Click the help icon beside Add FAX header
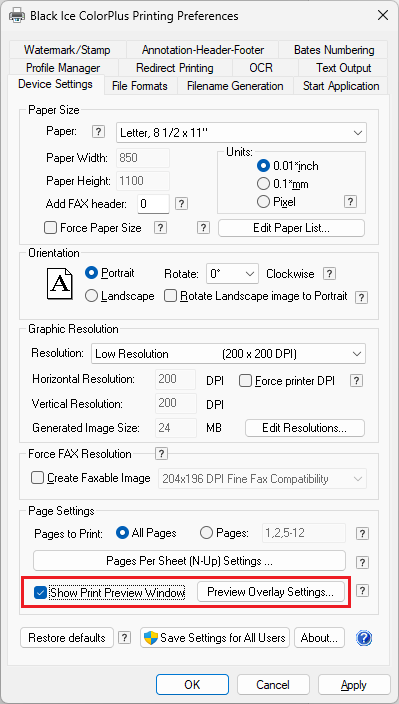 [x=181, y=203]
